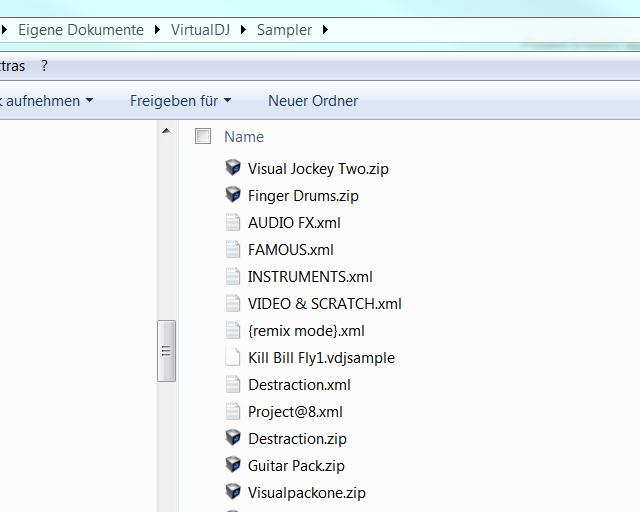Viewport: 640px width, 512px height.
Task: Select file name AUDIO FX.xml
Action: (x=294, y=223)
